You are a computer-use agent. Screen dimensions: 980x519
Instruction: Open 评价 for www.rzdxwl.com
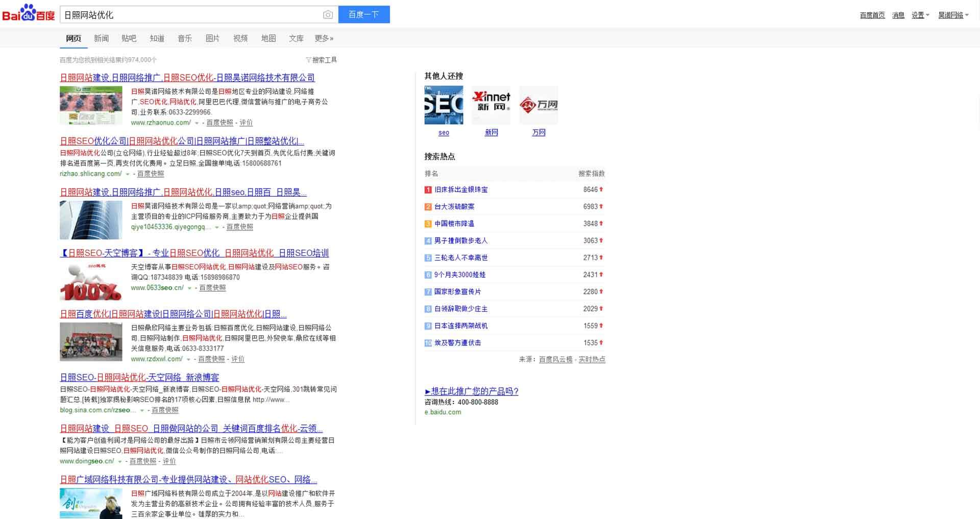[x=238, y=359]
